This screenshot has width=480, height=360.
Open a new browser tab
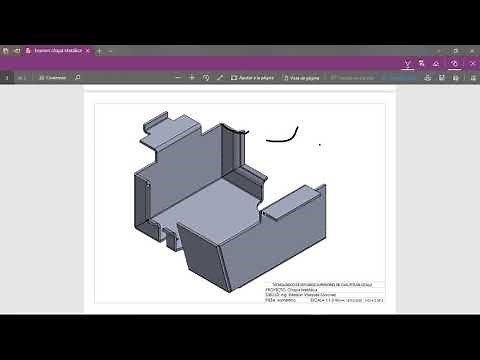pyautogui.click(x=99, y=51)
